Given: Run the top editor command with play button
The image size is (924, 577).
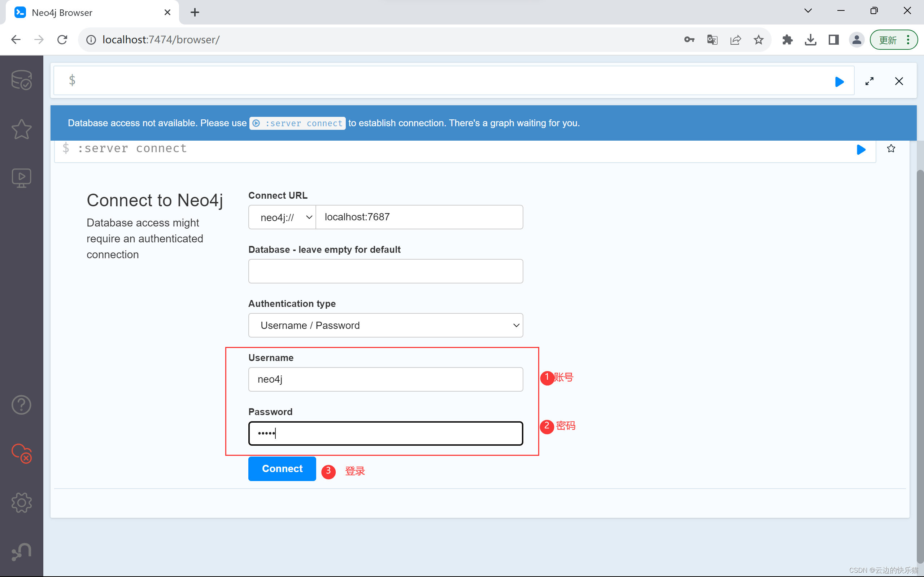Looking at the screenshot, I should click(x=839, y=82).
